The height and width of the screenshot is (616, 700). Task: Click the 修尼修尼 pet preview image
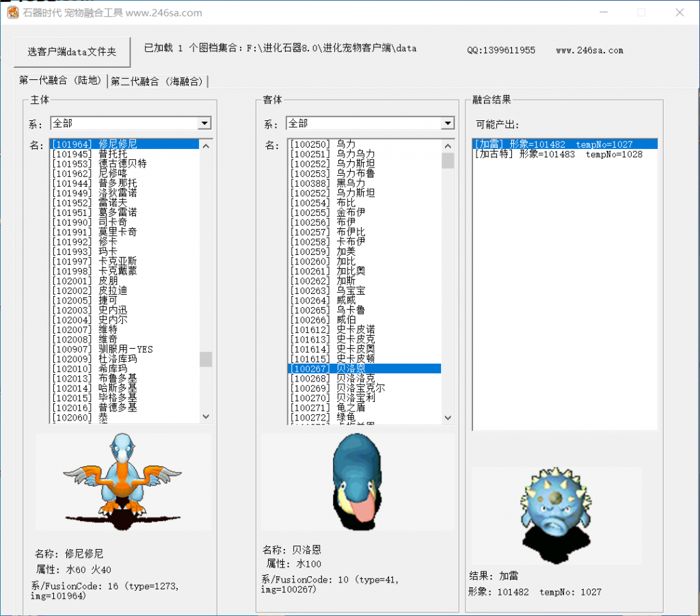point(123,481)
